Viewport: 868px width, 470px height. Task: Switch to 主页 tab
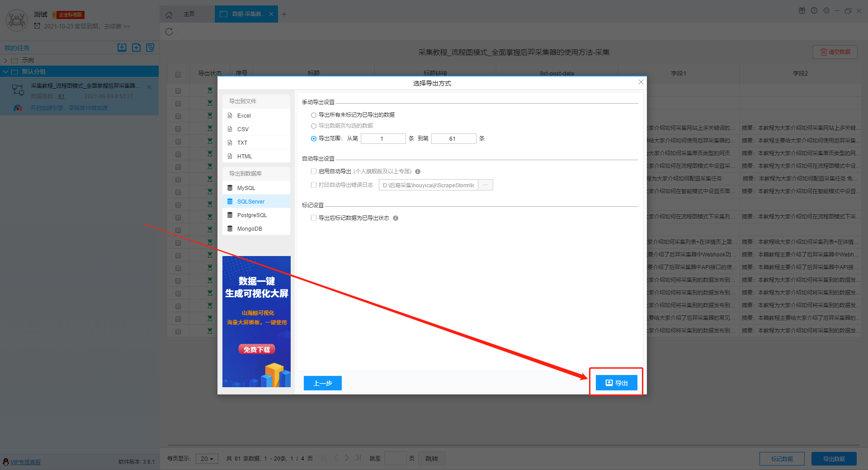(x=189, y=14)
